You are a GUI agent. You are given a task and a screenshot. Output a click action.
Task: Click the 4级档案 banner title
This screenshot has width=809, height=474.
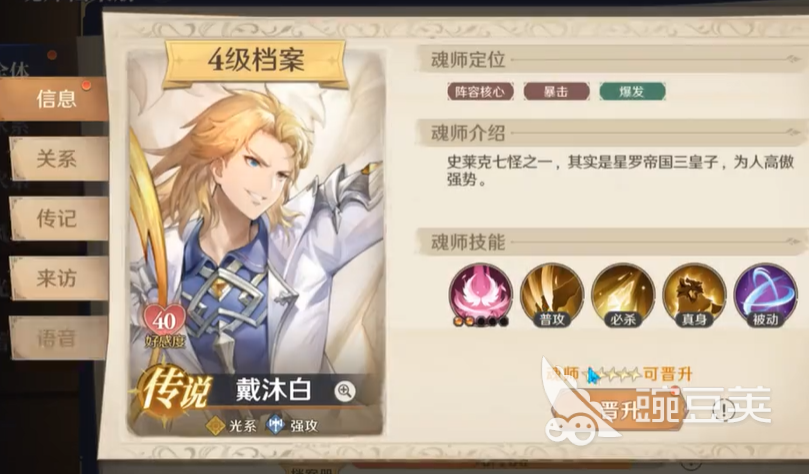tap(256, 61)
